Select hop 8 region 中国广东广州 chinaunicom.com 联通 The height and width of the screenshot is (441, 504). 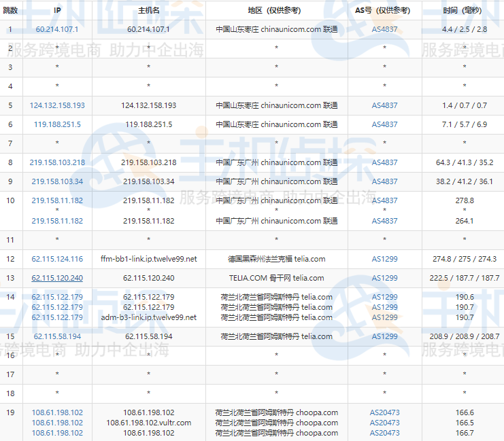[x=276, y=162]
